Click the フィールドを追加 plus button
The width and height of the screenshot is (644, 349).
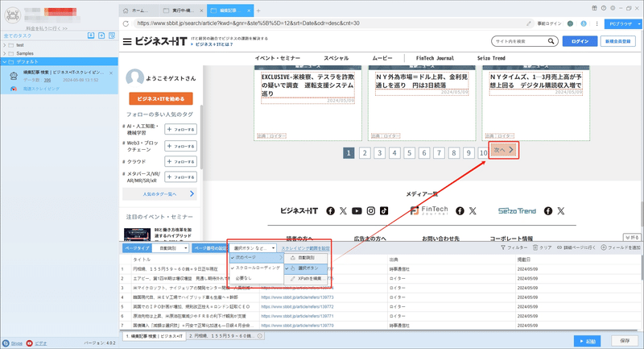tap(621, 247)
